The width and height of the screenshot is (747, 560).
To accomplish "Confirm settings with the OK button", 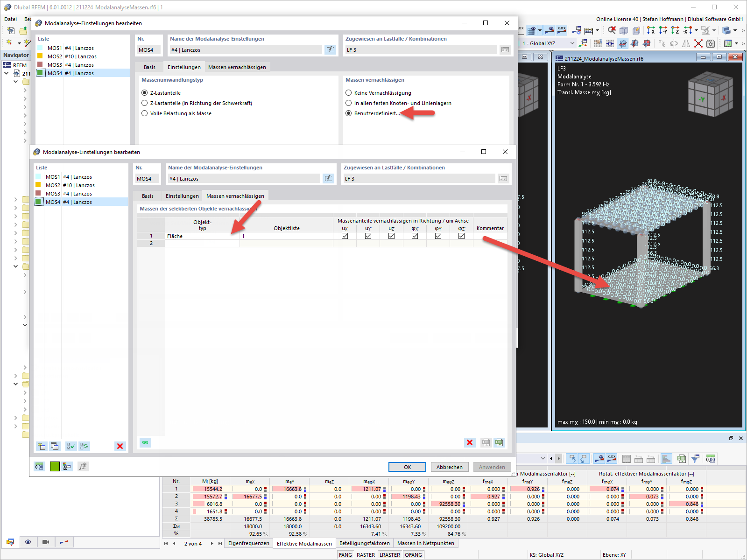I will (x=407, y=467).
